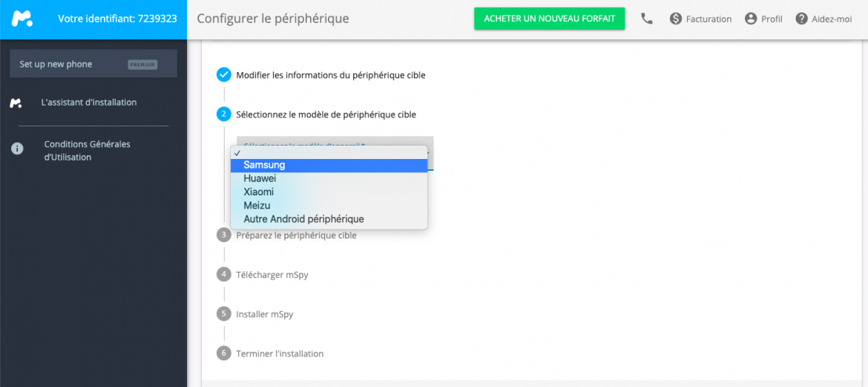Click the PREMIUM badge
This screenshot has height=387, width=868.
143,65
